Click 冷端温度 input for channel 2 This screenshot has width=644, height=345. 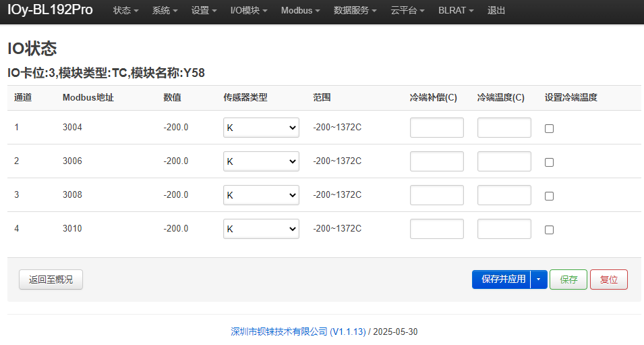coord(504,161)
